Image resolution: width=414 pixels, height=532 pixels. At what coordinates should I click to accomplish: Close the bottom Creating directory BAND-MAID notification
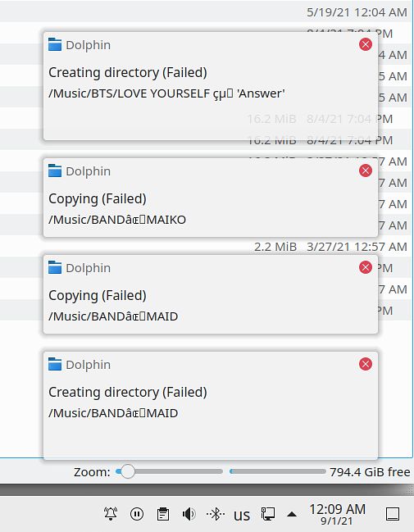[366, 364]
